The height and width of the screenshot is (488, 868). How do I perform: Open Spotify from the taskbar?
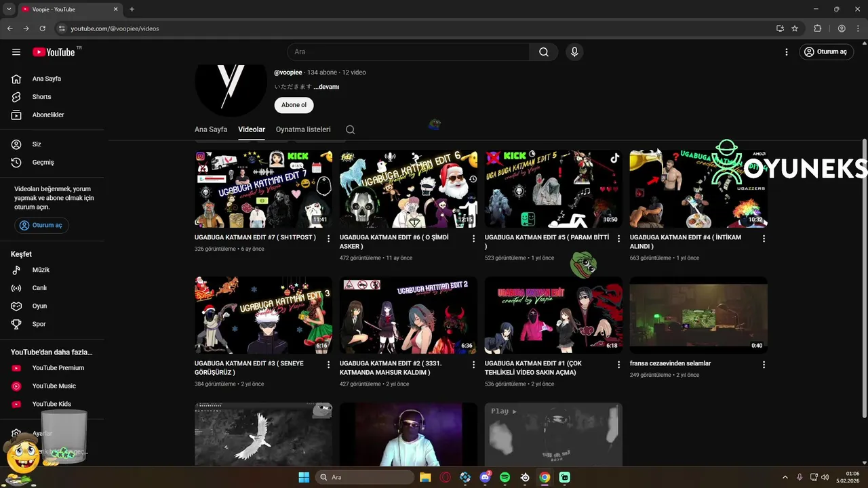505,477
